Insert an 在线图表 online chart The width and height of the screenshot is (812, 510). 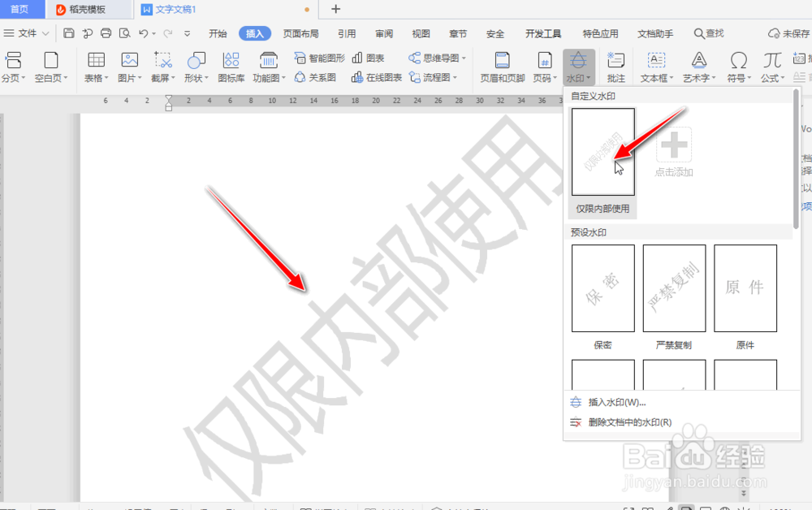[x=377, y=78]
